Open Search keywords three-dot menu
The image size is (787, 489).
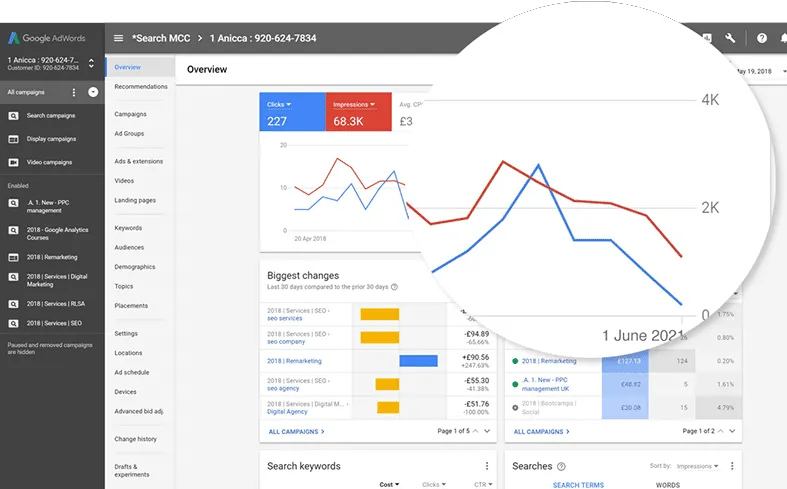(486, 466)
